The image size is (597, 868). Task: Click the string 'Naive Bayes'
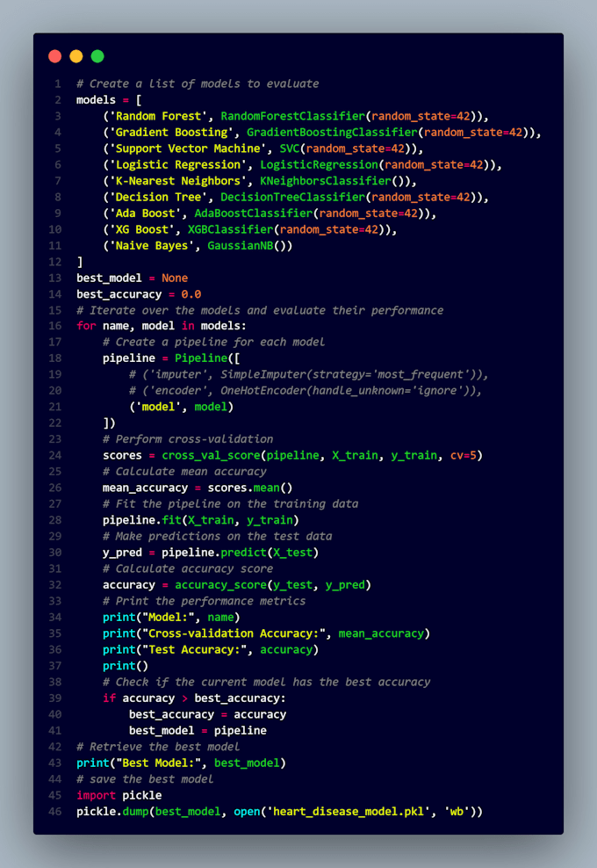tap(152, 246)
